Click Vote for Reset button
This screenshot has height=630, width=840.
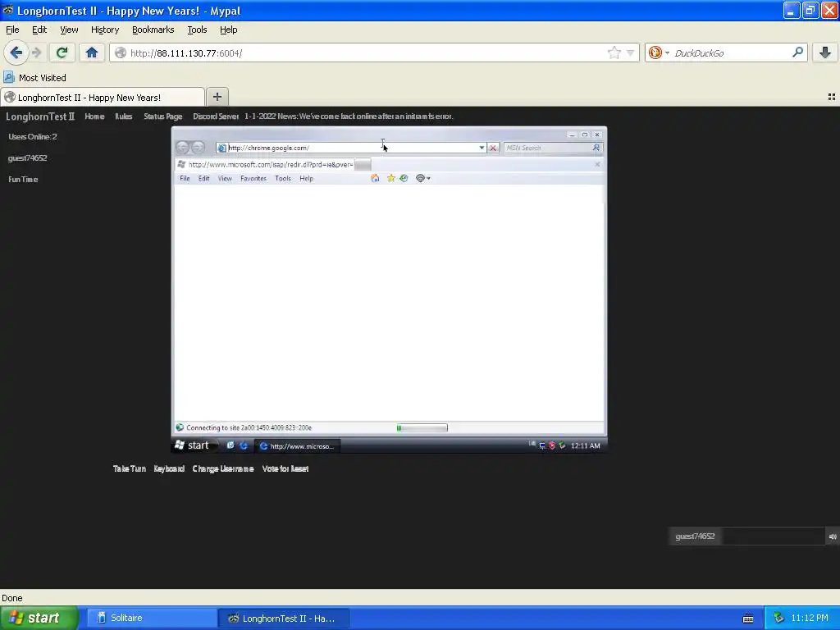285,468
